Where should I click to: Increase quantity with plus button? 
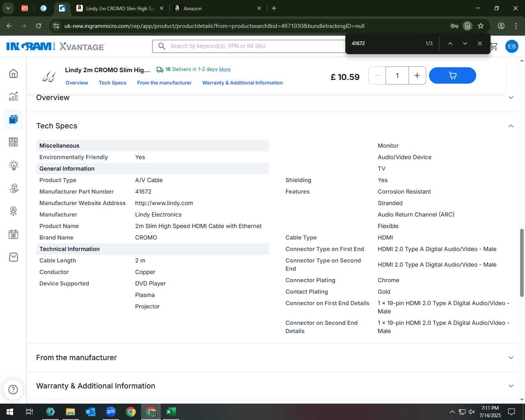pos(417,75)
